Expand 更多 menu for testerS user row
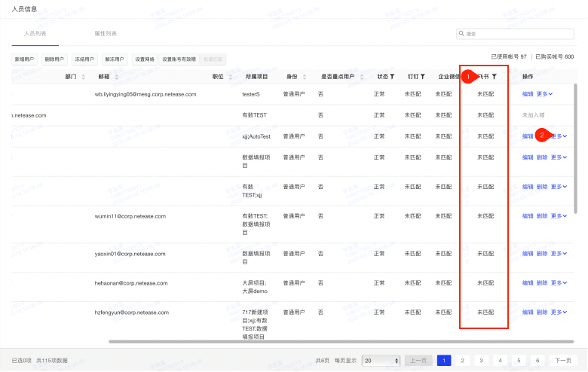The image size is (588, 372). (559, 94)
